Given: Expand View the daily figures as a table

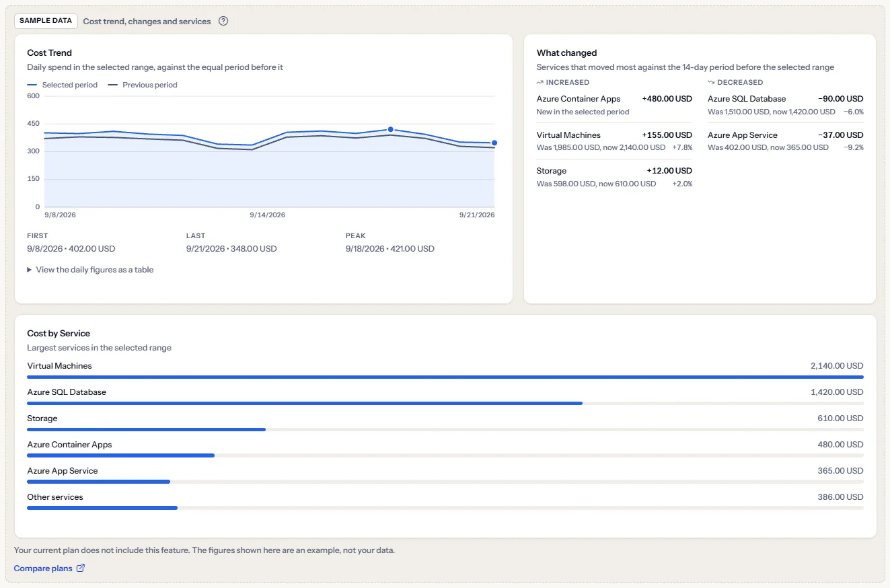Looking at the screenshot, I should point(90,270).
